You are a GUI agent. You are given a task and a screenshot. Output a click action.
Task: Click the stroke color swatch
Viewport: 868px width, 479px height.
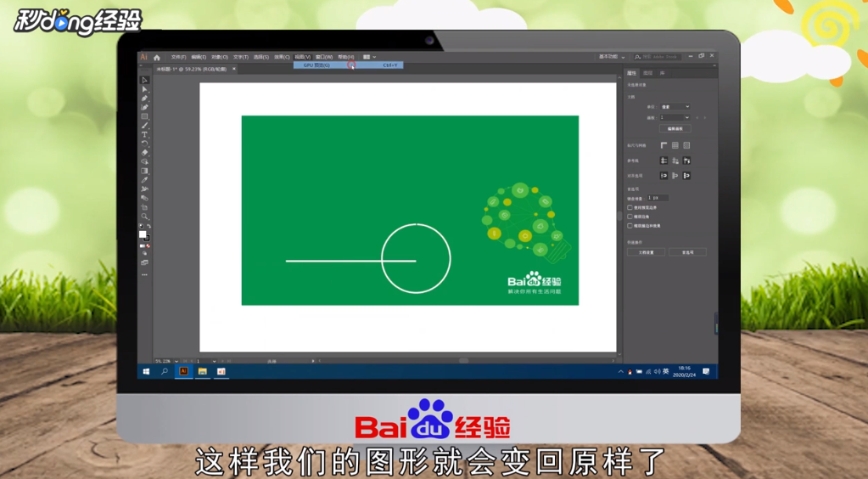(x=148, y=238)
